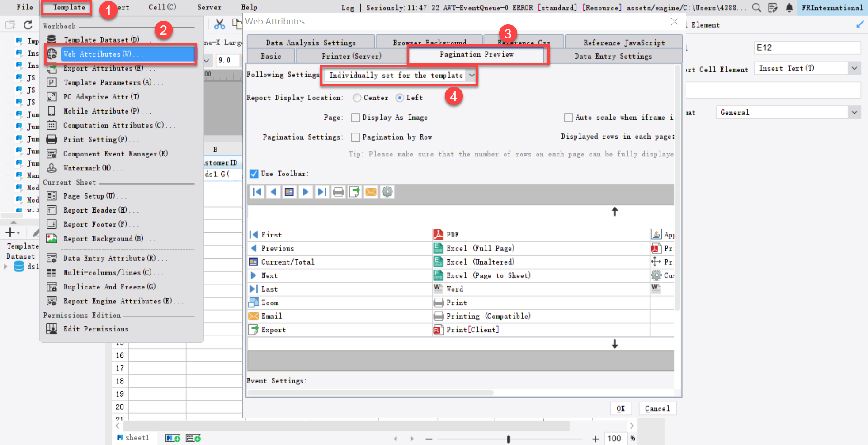The height and width of the screenshot is (445, 868).
Task: Click the First page toolbar icon
Action: point(257,192)
